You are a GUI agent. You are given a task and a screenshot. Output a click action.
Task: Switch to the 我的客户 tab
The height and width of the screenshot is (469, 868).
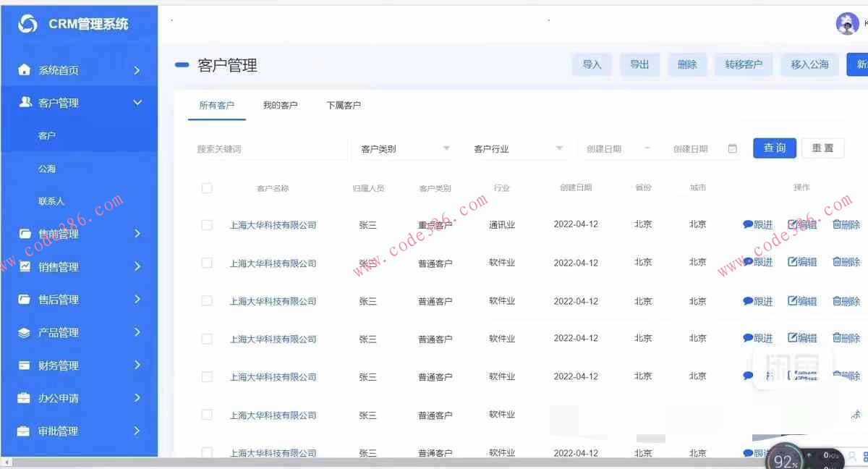click(x=281, y=104)
